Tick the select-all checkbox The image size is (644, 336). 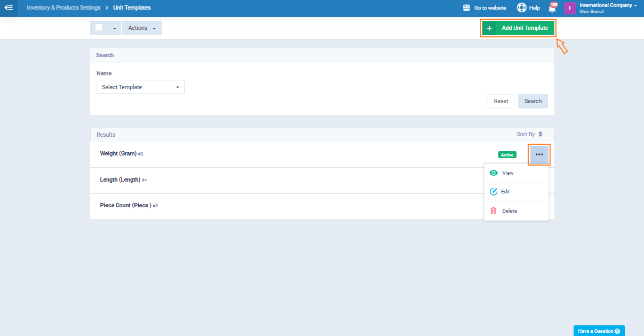(99, 28)
